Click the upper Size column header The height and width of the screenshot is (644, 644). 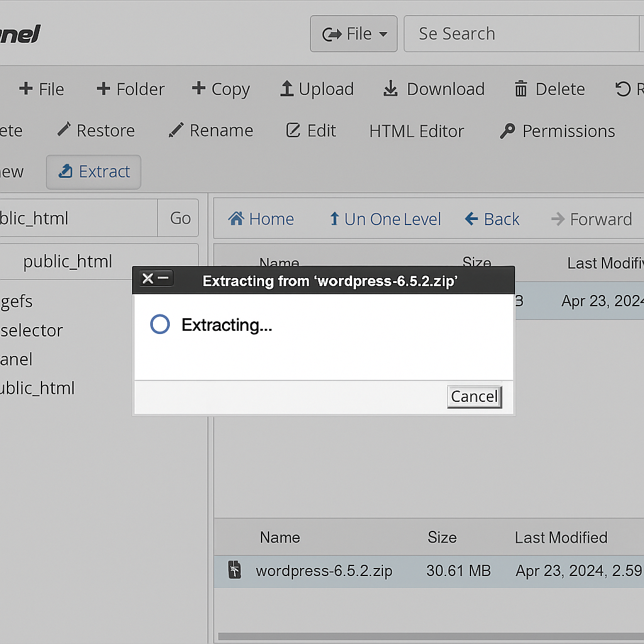(x=477, y=262)
